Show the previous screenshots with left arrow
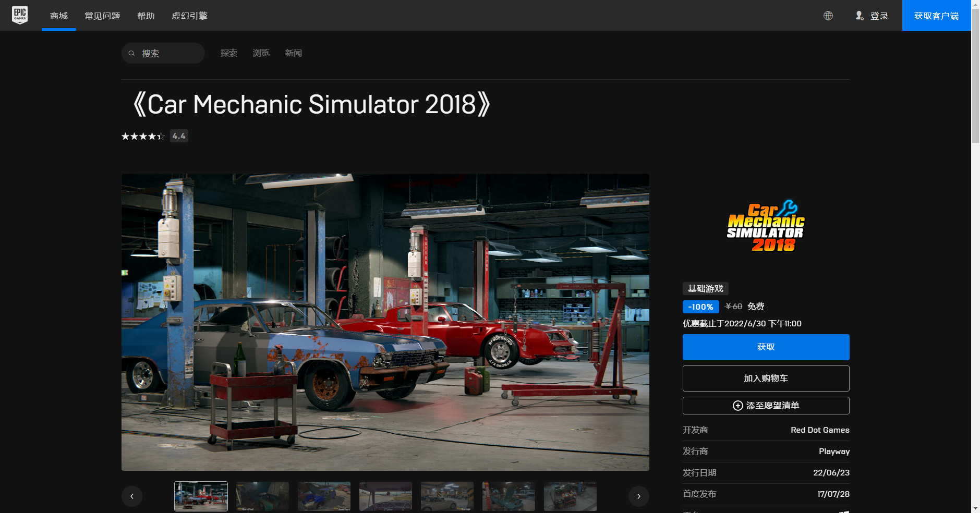 (132, 496)
